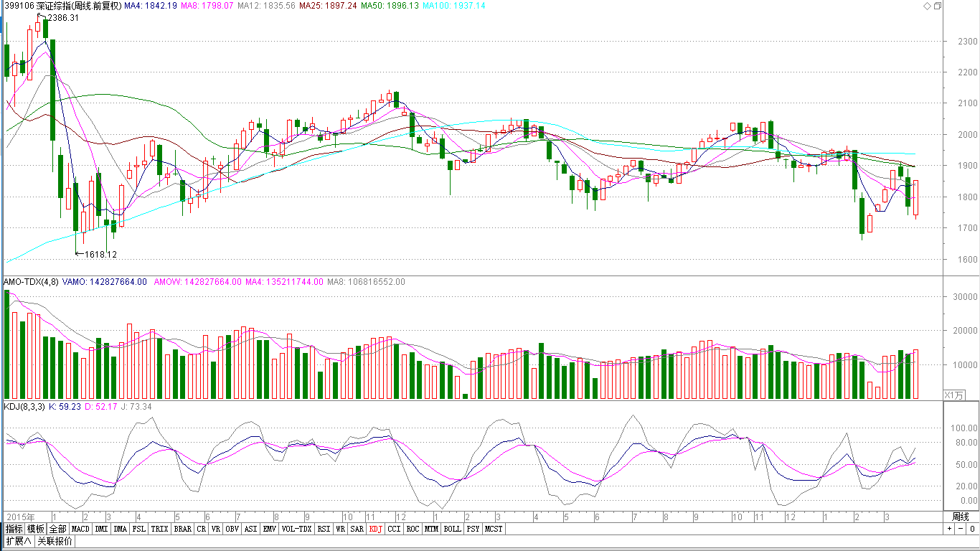The height and width of the screenshot is (551, 980).
Task: Select the 模板 tab
Action: [36, 529]
